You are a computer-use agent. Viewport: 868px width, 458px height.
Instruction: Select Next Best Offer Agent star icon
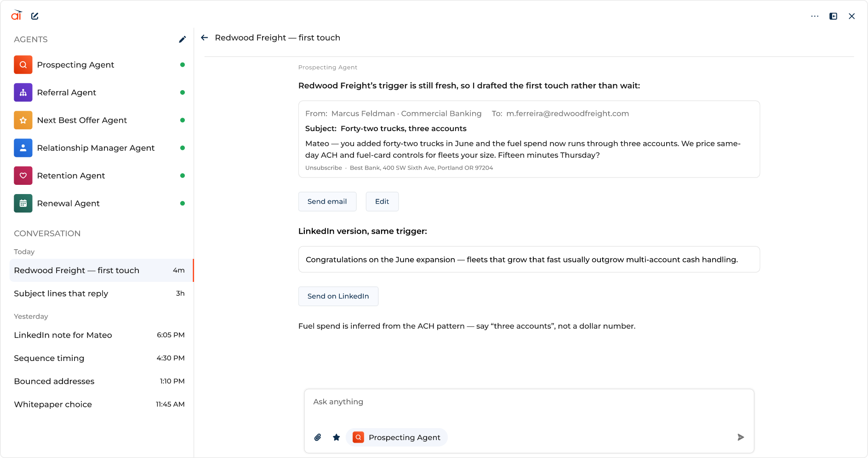23,120
